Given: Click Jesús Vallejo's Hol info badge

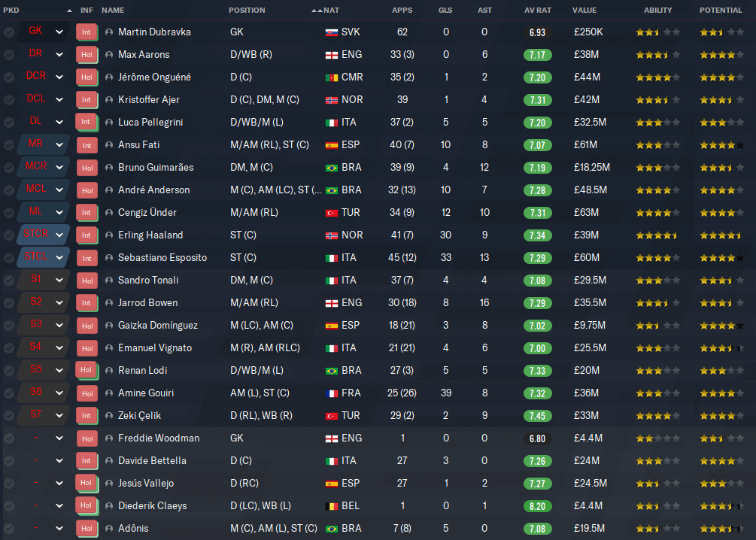Looking at the screenshot, I should click(87, 483).
